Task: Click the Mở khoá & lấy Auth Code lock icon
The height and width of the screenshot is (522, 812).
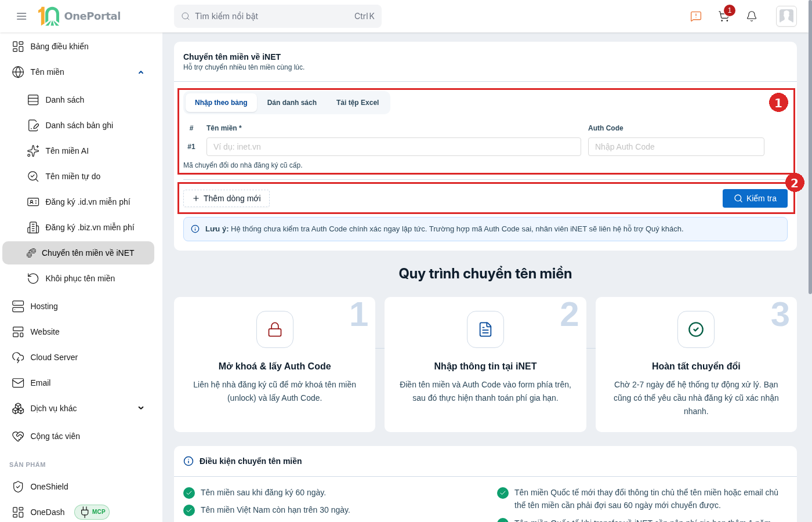Action: coord(275,329)
